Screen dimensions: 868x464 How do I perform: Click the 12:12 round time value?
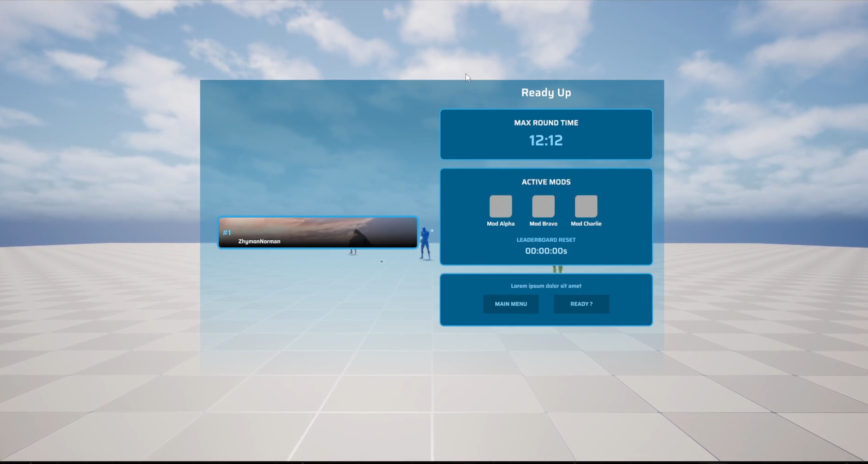tap(546, 140)
